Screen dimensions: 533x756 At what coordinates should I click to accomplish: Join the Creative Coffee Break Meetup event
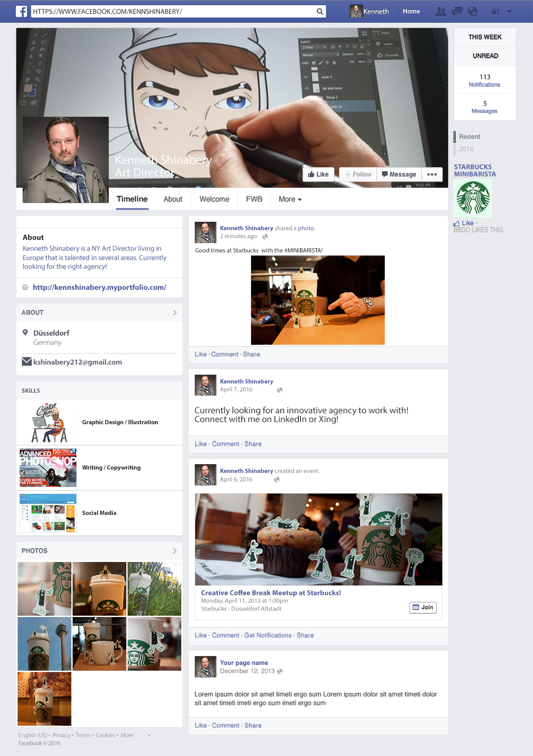click(x=423, y=607)
